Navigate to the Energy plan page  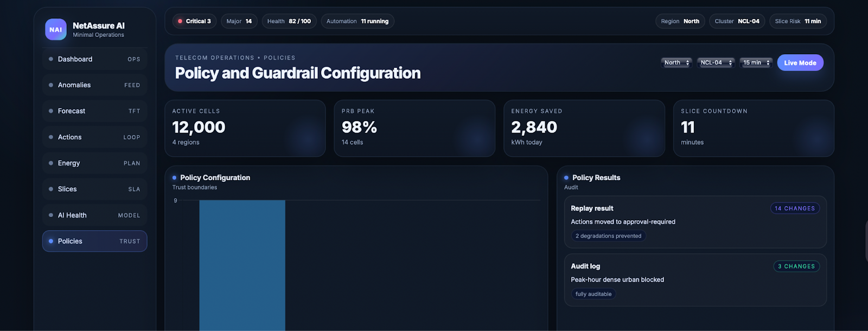click(x=94, y=163)
